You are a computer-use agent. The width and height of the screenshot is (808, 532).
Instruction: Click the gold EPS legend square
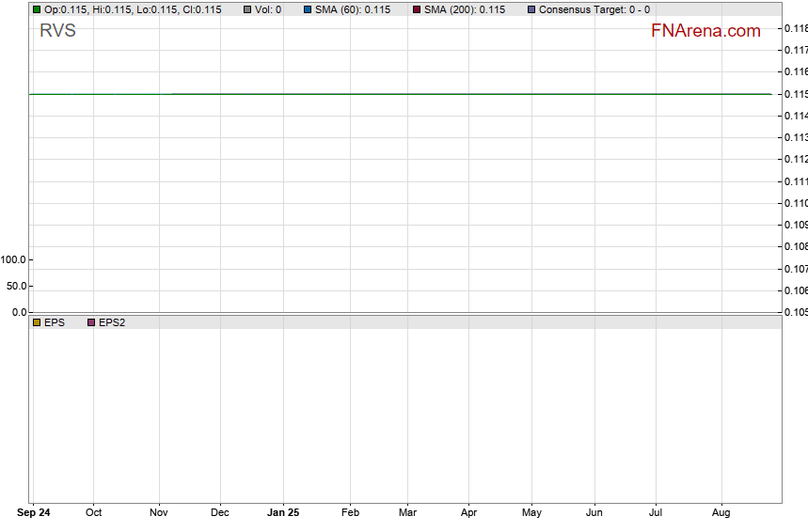[37, 322]
